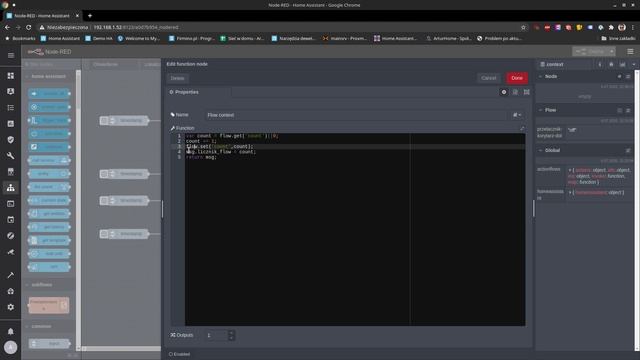Click the red Done button

517,78
